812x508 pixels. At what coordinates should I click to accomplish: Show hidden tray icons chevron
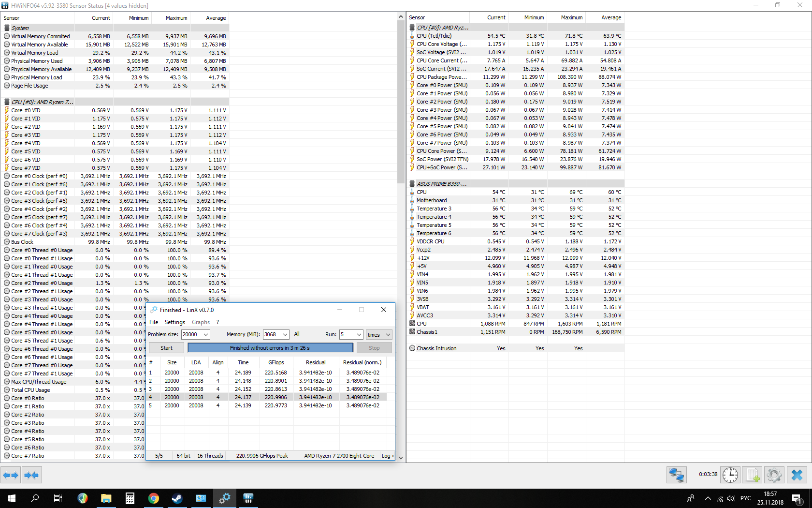[x=708, y=498]
